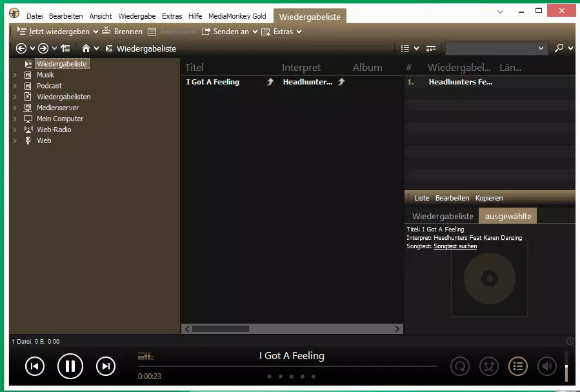580x392 pixels.
Task: Click the Extras toolbar button
Action: [277, 32]
